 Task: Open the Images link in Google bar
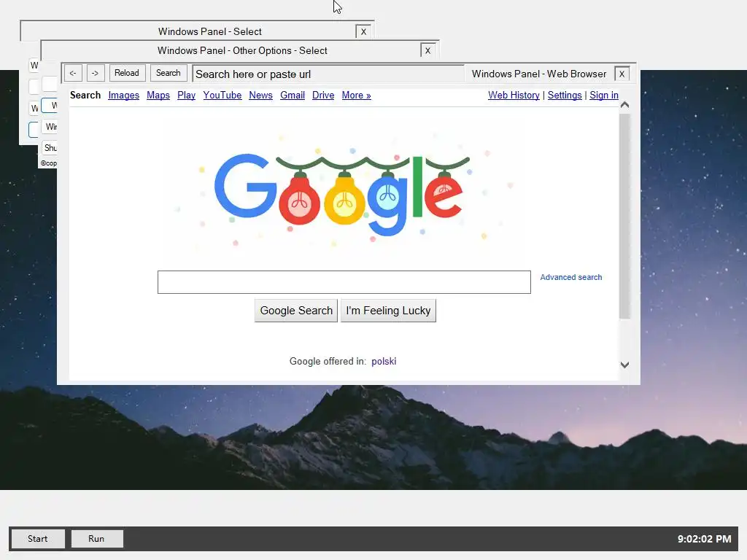(x=123, y=96)
